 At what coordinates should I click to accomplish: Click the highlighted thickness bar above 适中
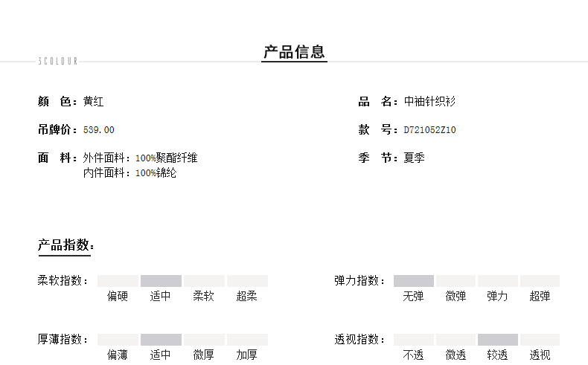[161, 340]
